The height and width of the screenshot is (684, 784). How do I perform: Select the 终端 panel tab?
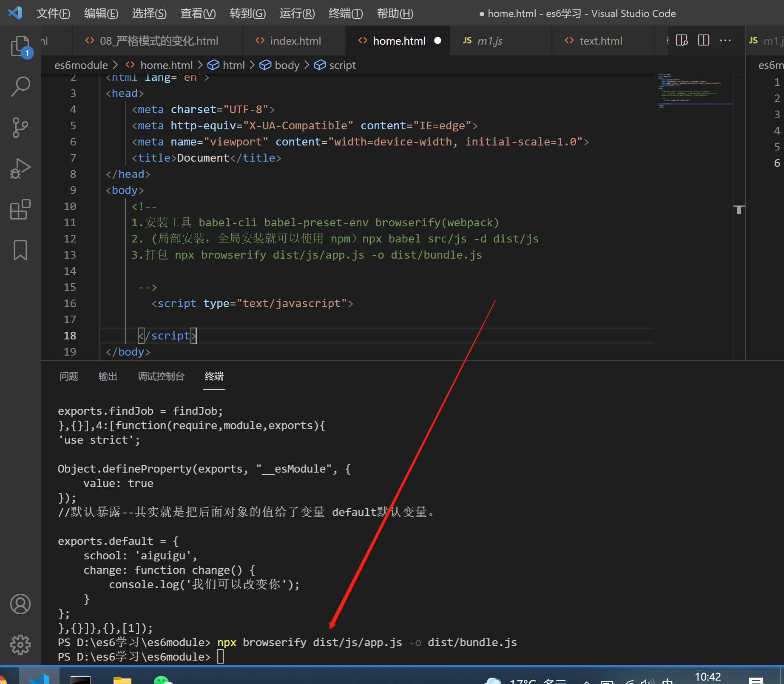coord(214,376)
